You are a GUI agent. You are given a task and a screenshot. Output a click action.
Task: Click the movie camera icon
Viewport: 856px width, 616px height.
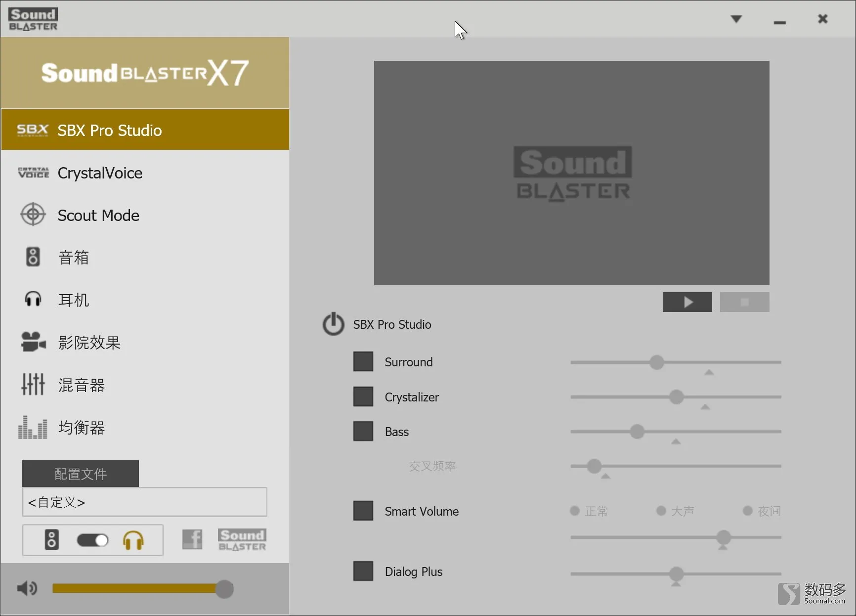coord(33,342)
